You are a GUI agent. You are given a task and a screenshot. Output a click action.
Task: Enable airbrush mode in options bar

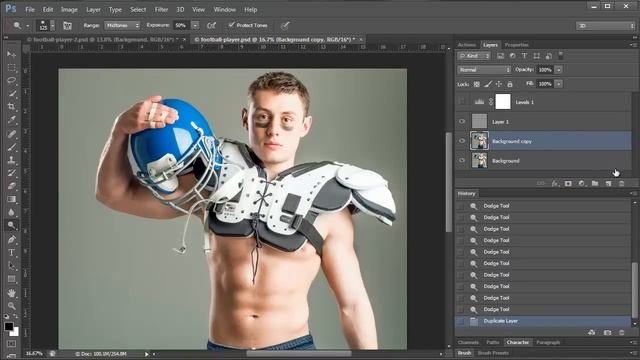tap(211, 25)
